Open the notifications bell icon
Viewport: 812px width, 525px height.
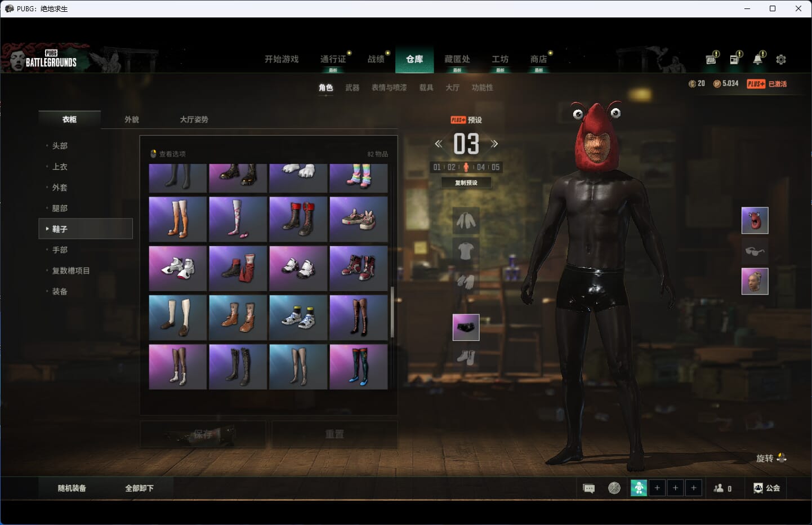[x=759, y=59]
